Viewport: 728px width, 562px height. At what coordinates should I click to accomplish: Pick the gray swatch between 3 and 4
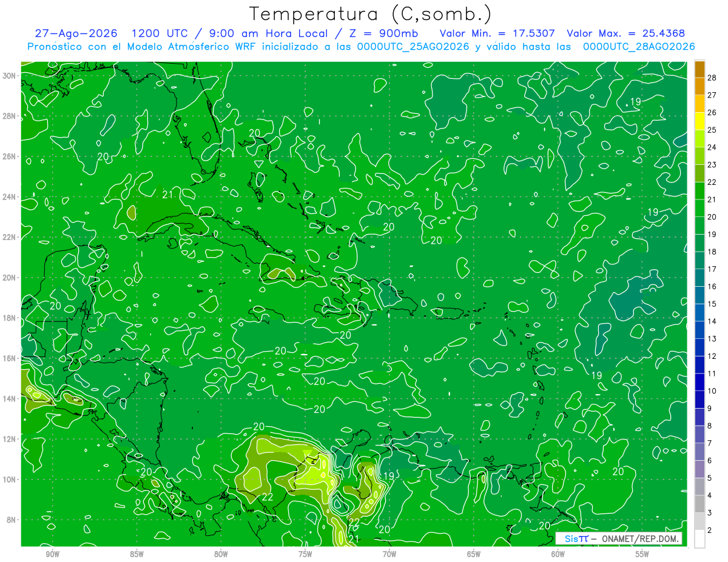699,504
